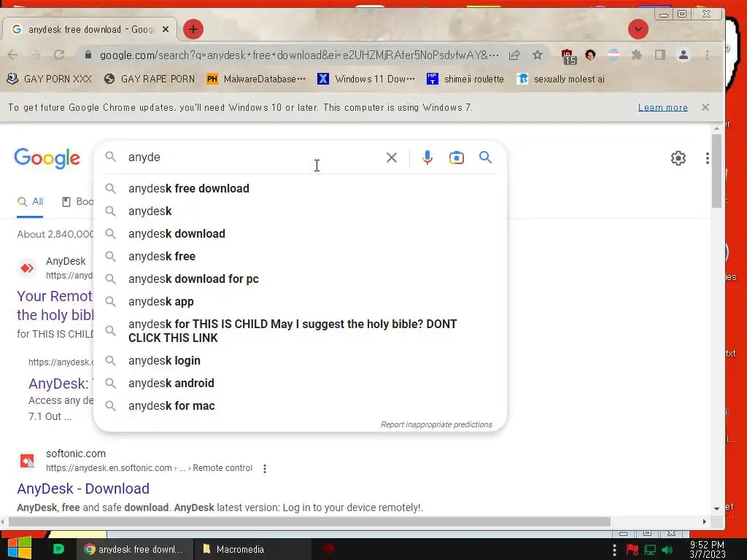
Task: Switch to Chrome taskbar window
Action: click(135, 549)
